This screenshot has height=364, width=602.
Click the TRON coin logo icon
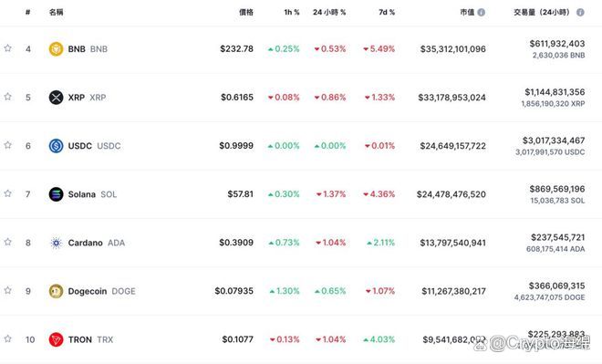56,339
